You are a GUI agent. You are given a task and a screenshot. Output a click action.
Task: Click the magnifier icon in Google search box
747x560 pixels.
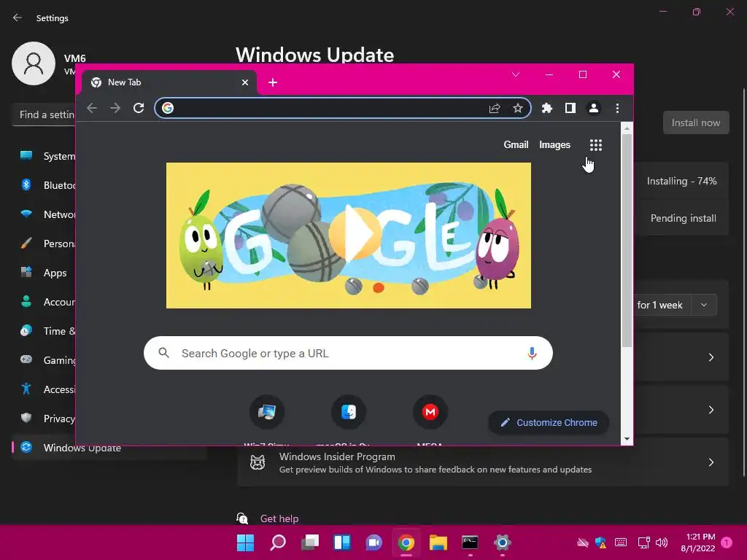click(x=163, y=353)
